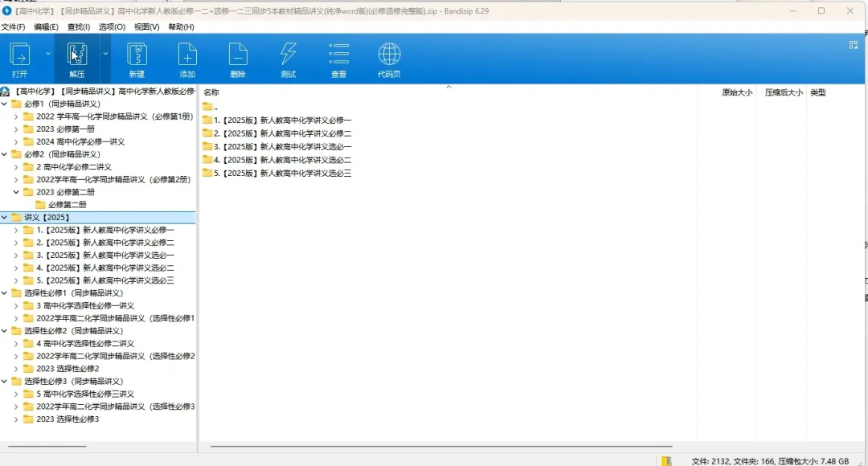
Task: Open the 视图(V) menu
Action: point(147,27)
